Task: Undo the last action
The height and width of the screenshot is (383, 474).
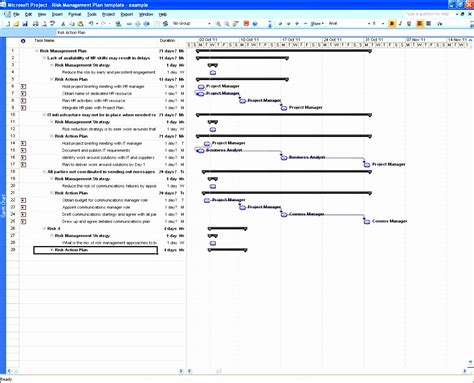Action: 91,24
